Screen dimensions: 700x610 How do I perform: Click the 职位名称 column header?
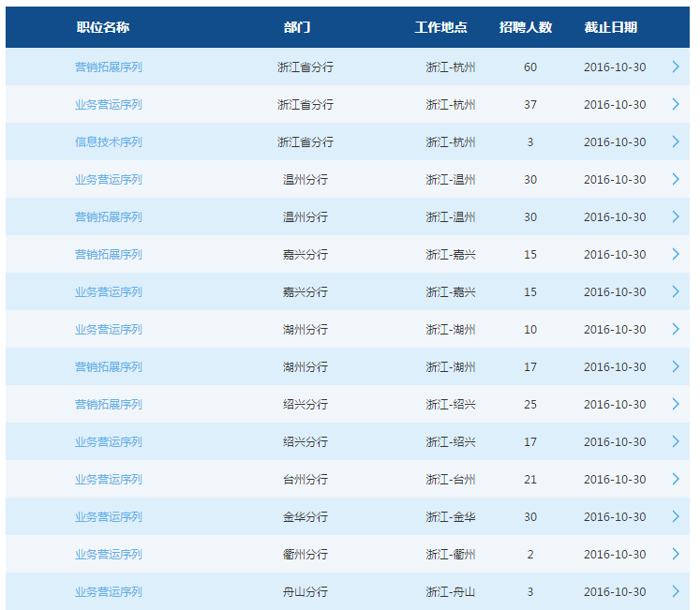[103, 27]
